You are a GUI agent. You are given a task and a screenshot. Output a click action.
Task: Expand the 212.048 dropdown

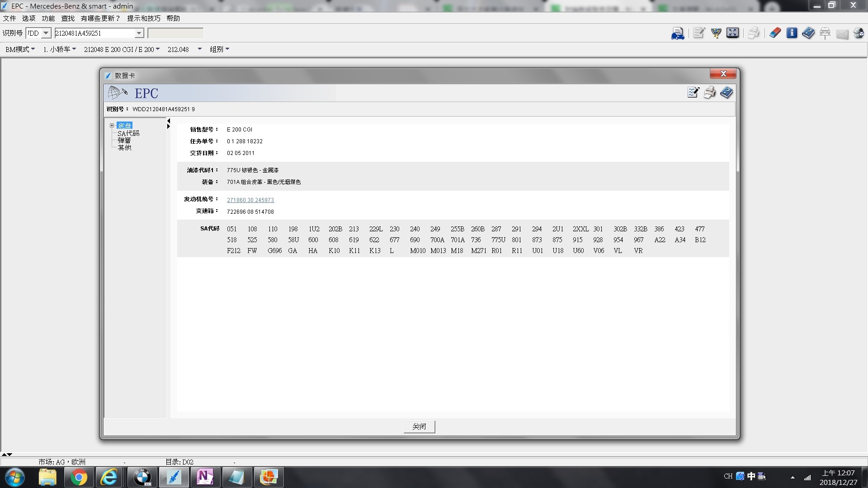click(184, 49)
